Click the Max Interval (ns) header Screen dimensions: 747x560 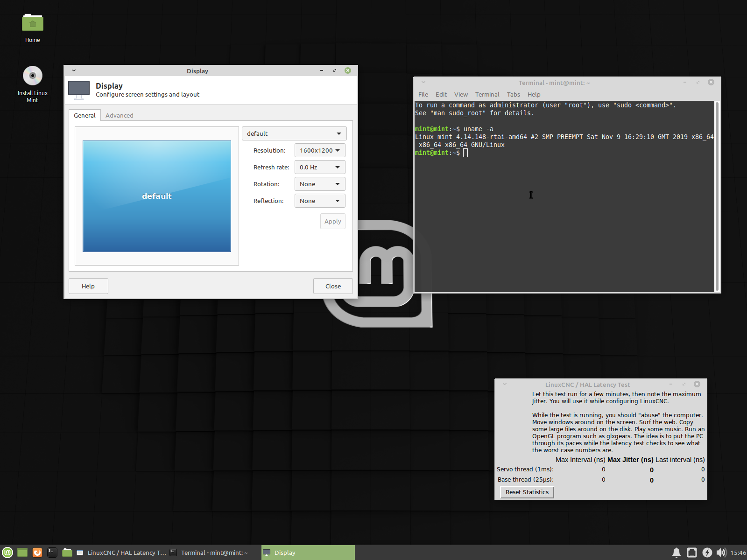(x=580, y=460)
